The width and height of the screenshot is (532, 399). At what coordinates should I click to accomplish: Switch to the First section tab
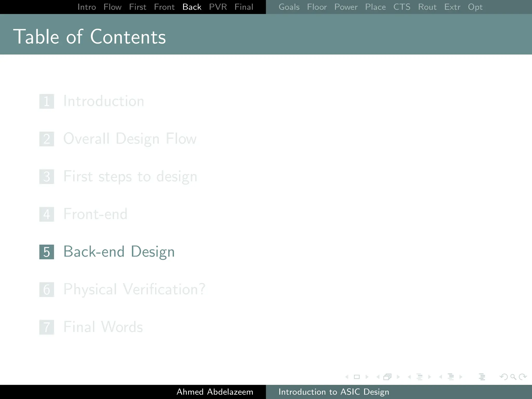tap(138, 7)
